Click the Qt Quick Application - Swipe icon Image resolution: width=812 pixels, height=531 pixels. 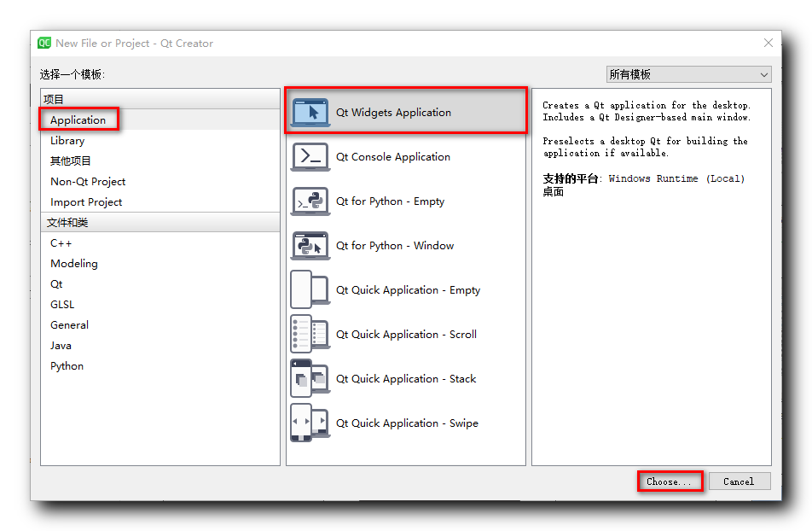(310, 423)
